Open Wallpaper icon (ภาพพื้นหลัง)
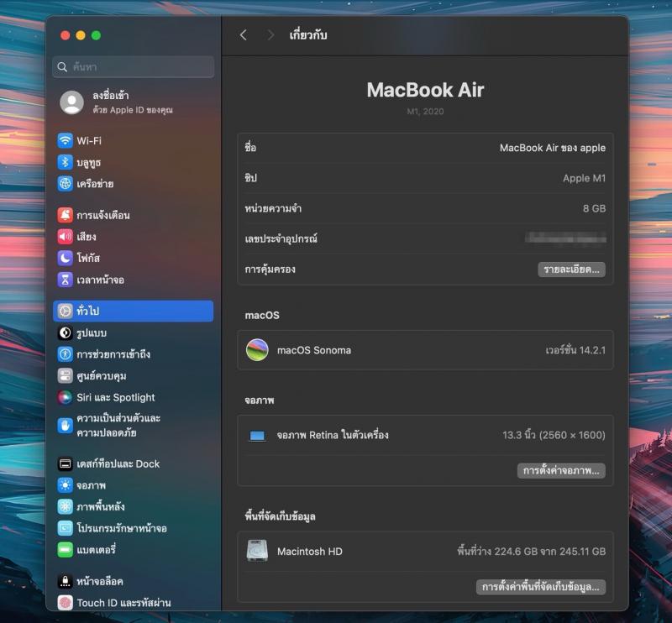Image resolution: width=672 pixels, height=623 pixels. (x=66, y=506)
